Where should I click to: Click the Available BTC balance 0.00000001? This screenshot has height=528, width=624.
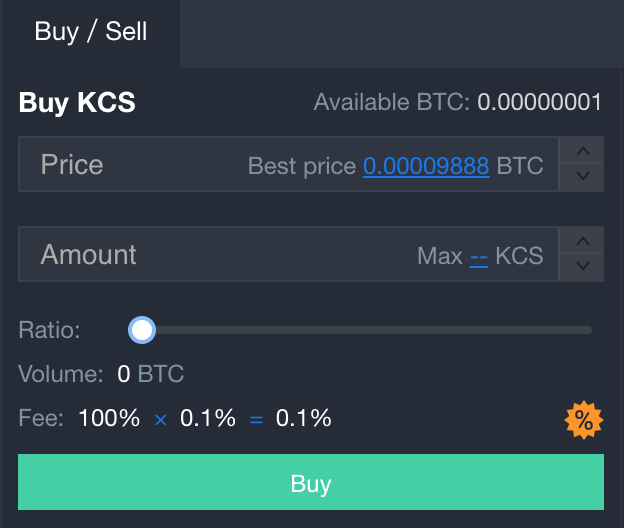click(x=539, y=102)
